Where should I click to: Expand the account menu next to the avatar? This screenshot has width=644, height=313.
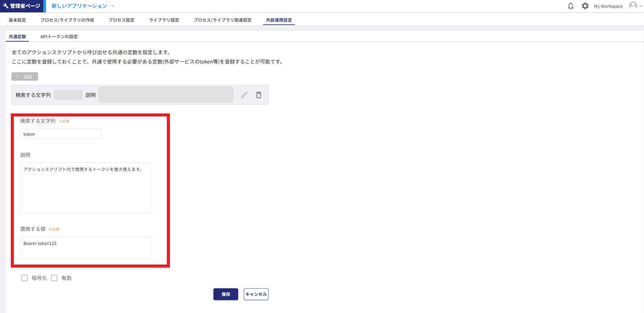click(641, 6)
